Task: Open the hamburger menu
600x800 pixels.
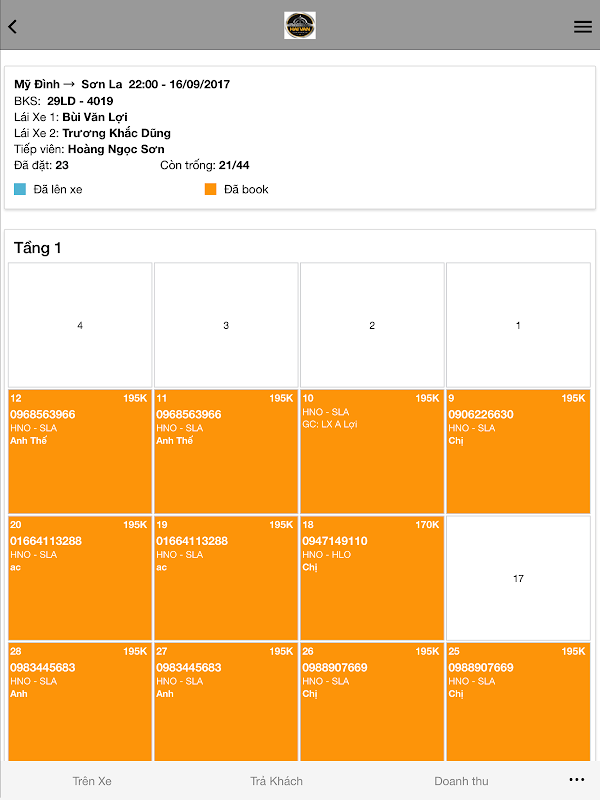Action: [x=582, y=27]
